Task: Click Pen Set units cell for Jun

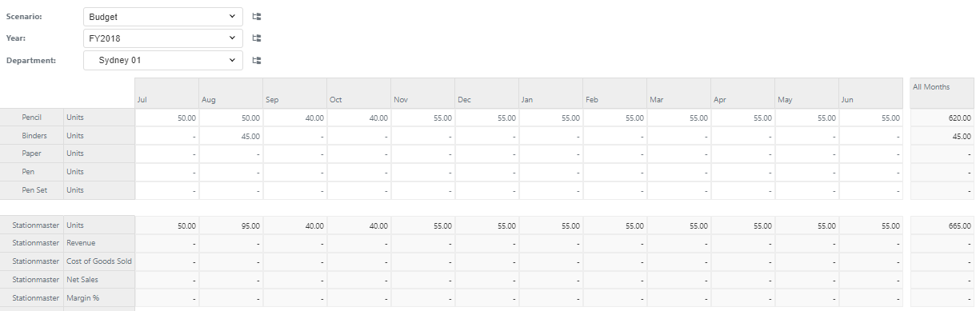Action: point(871,190)
